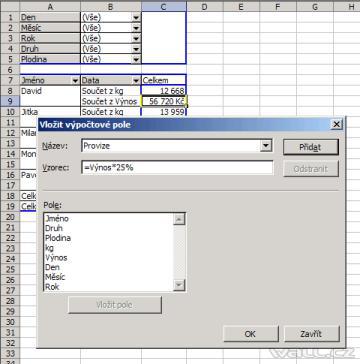The image size is (360, 364).
Task: Select column C header
Action: tap(164, 6)
